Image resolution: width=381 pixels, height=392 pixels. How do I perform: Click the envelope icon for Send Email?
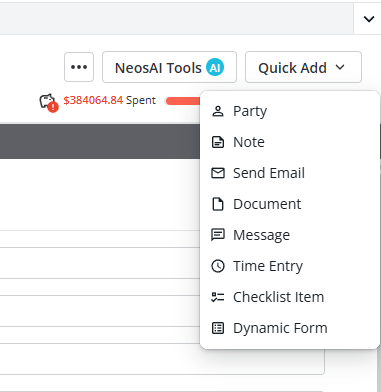[x=218, y=173]
